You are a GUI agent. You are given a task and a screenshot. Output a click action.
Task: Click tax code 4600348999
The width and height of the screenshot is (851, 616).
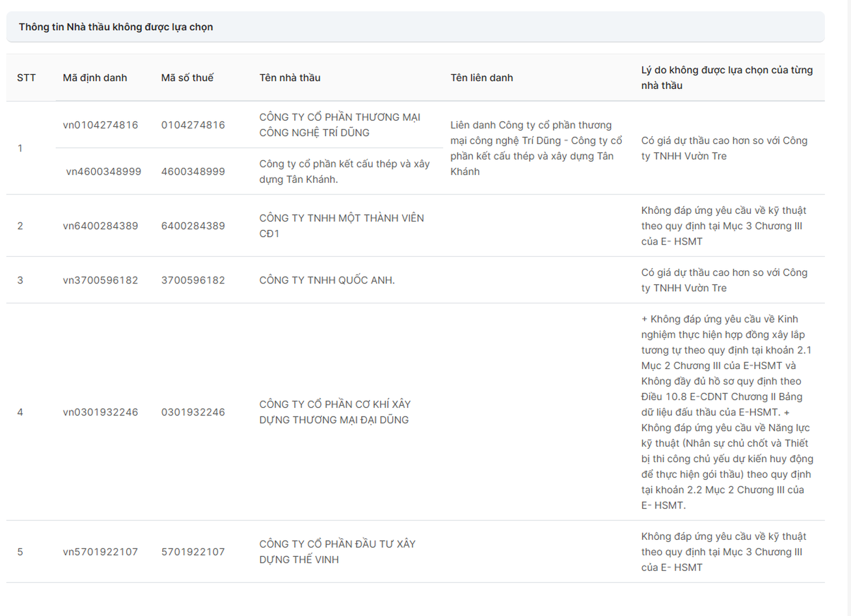coord(193,171)
